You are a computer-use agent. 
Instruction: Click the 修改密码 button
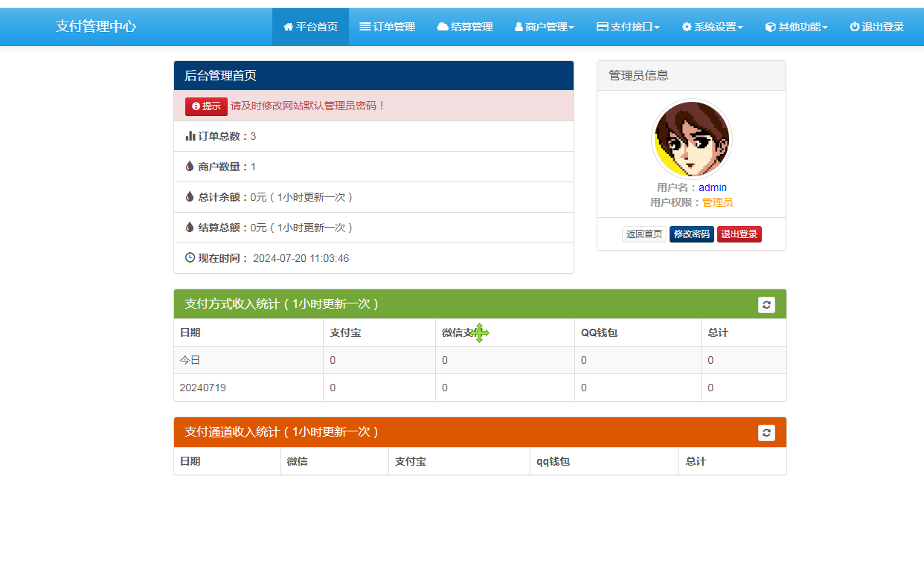[691, 234]
